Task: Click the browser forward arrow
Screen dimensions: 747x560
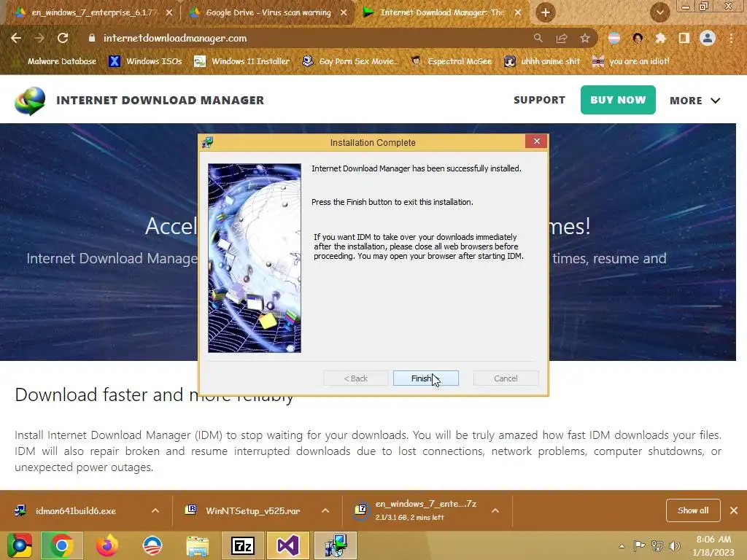Action: click(39, 38)
